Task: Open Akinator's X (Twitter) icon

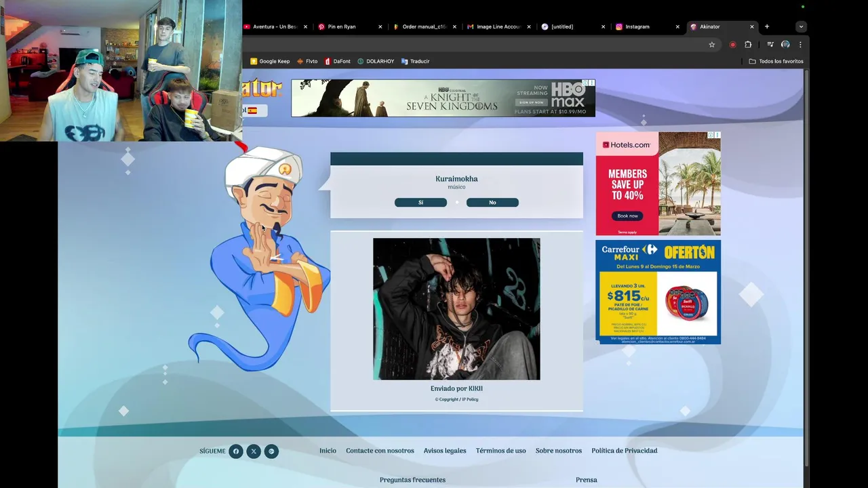Action: 254,451
